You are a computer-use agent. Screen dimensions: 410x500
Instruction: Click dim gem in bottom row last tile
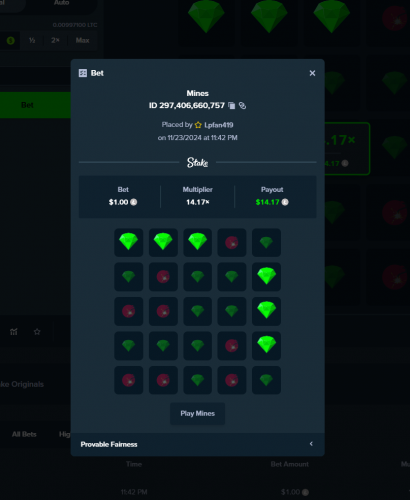click(266, 380)
